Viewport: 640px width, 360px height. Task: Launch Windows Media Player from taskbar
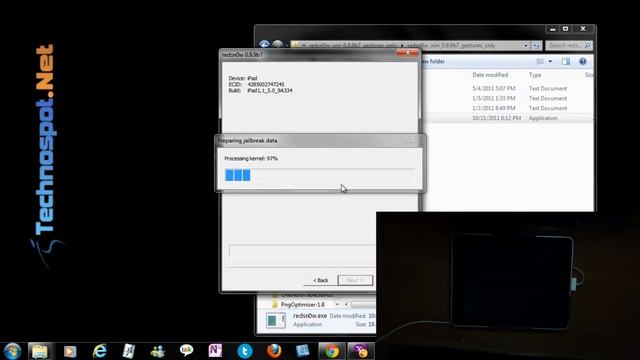coord(70,351)
